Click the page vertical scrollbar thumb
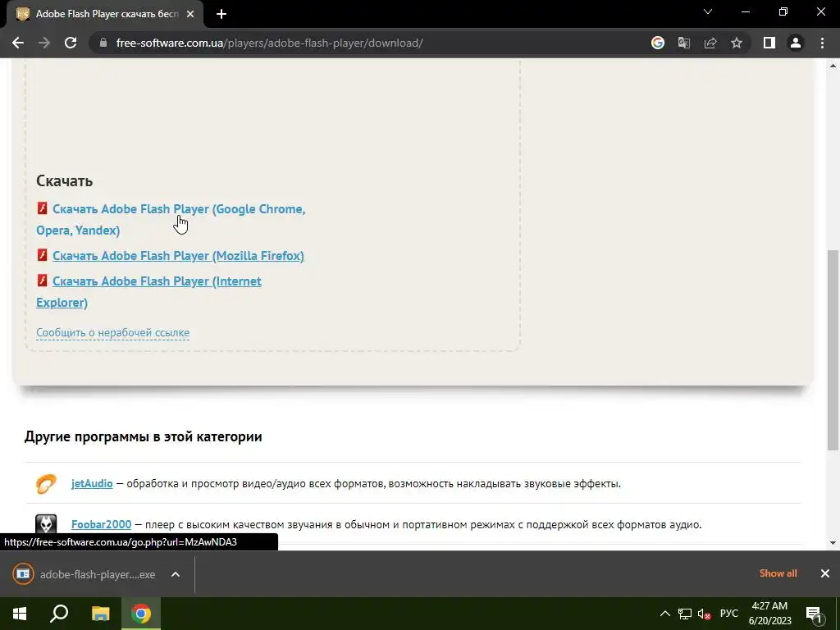 [833, 349]
